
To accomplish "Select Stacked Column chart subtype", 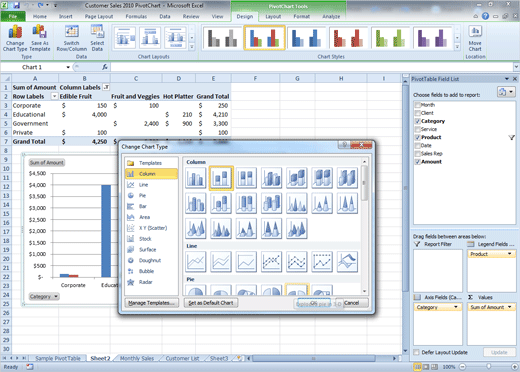I will pos(221,178).
